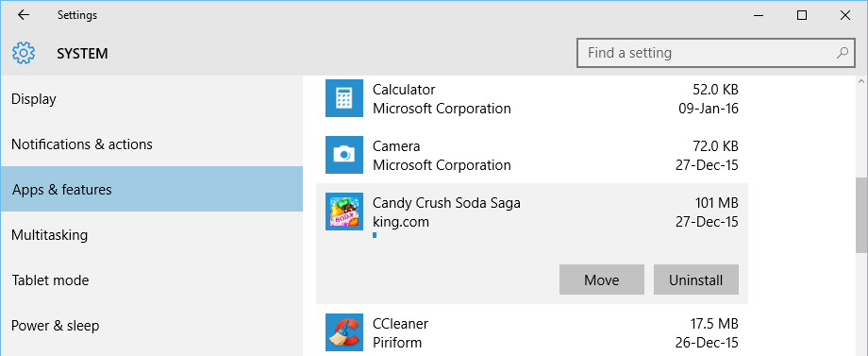
Task: Click the Settings gear icon
Action: pyautogui.click(x=24, y=53)
